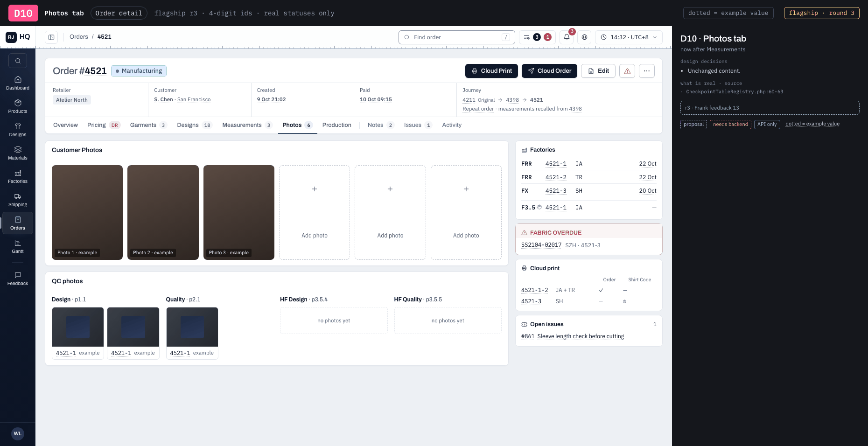This screenshot has width=868, height=446.
Task: Open Factories in the sidebar
Action: (18, 176)
